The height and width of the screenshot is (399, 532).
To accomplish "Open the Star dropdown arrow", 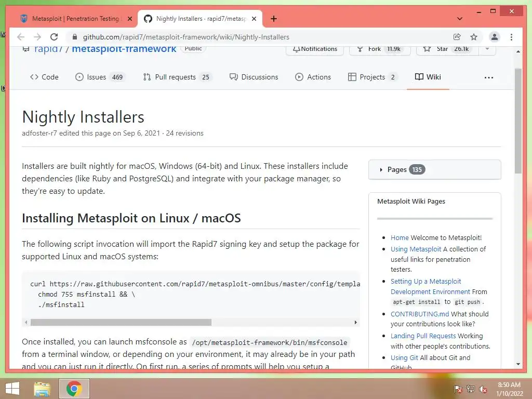I will (487, 49).
